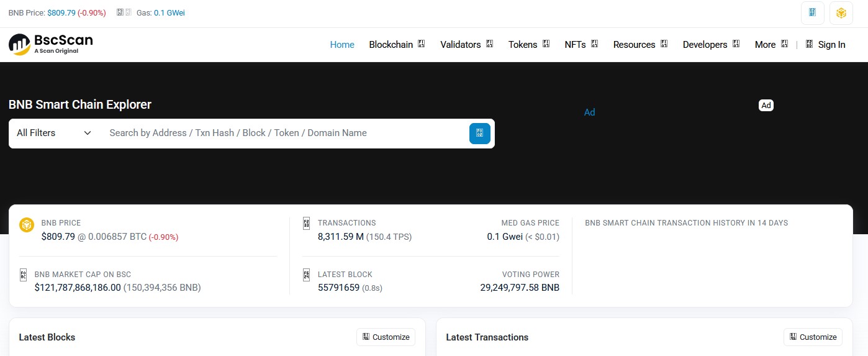
Task: Focus the address search input field
Action: (283, 133)
